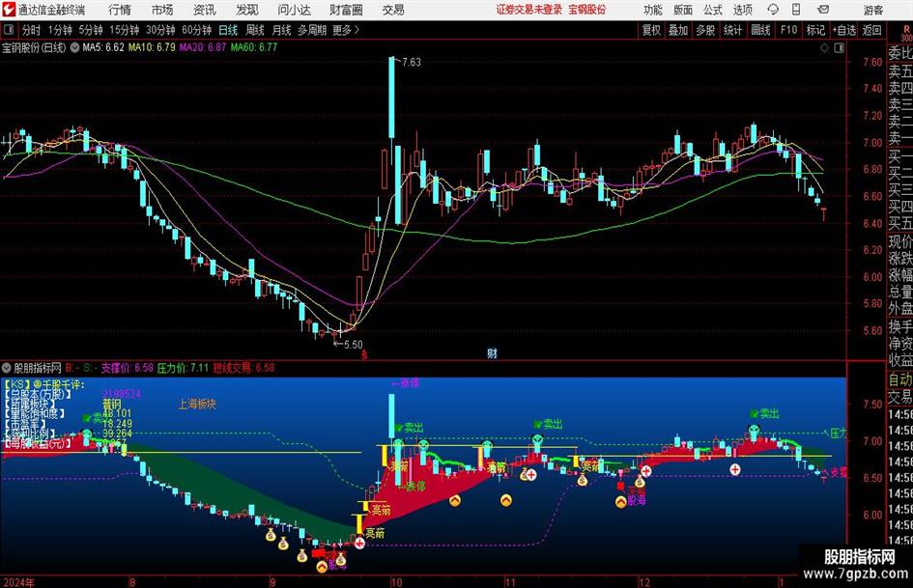
Task: Click the 游客 guest account label
Action: coord(873,10)
